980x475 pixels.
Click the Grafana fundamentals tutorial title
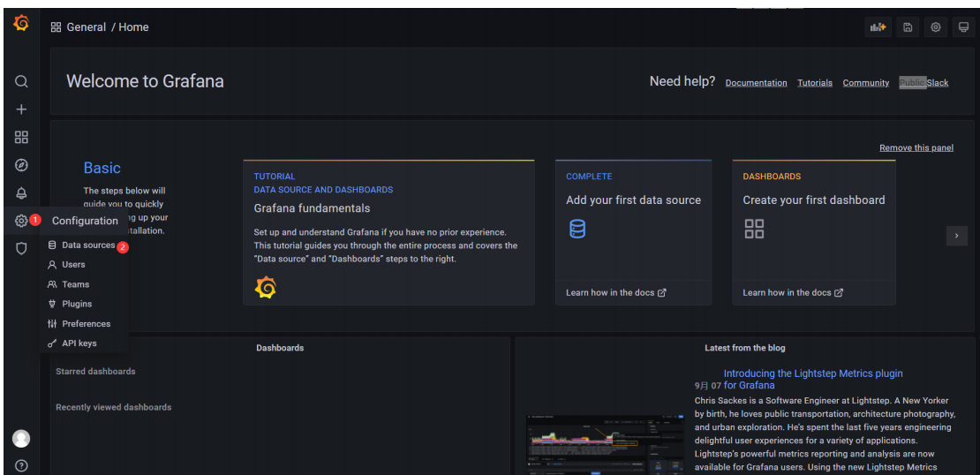pos(312,208)
